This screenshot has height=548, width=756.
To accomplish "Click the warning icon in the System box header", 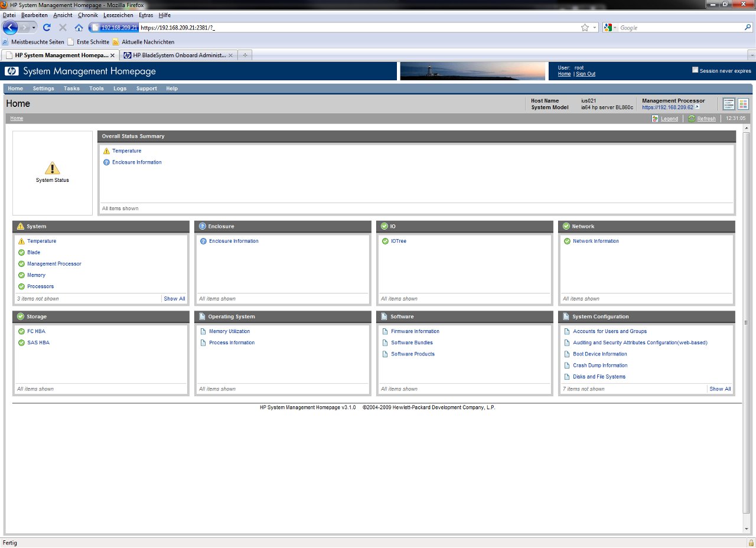I will click(21, 226).
